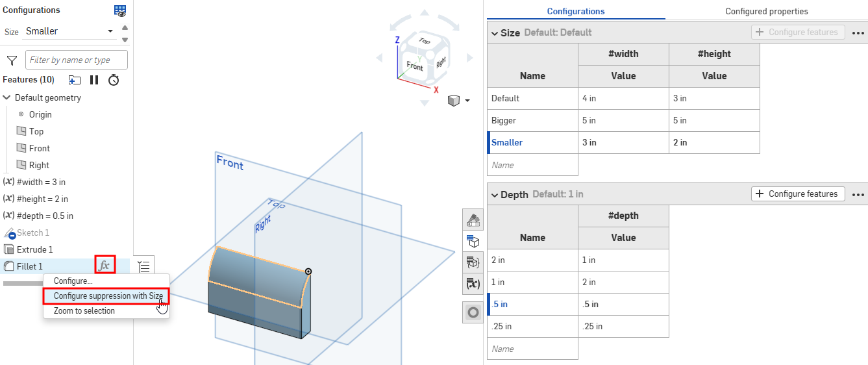Click the feature filter funnel icon
868x365 pixels.
(12, 60)
